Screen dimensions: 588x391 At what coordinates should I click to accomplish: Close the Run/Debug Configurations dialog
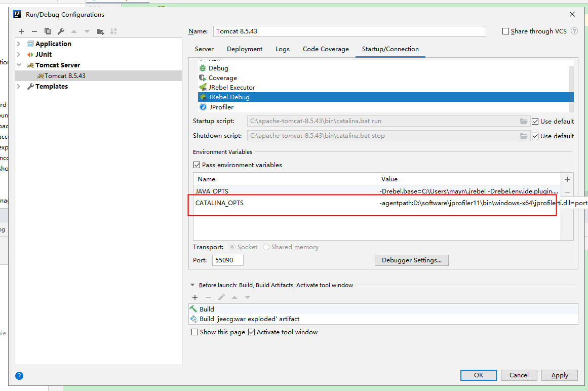[x=572, y=14]
